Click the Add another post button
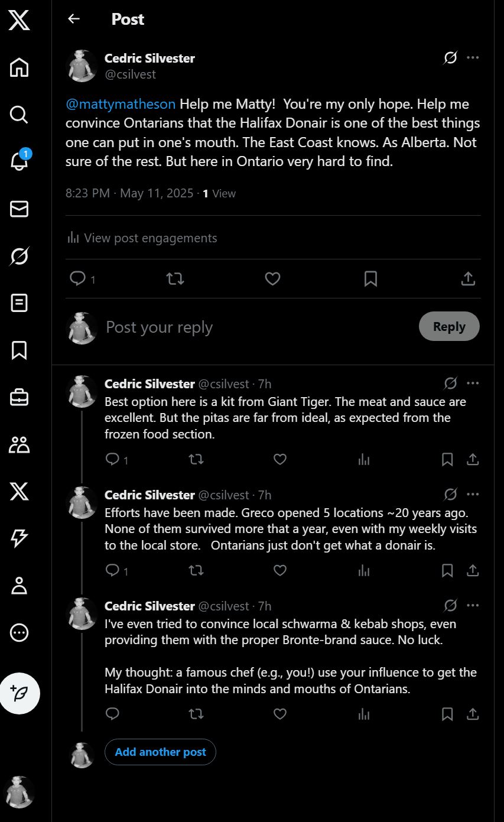This screenshot has height=822, width=504. pos(160,752)
